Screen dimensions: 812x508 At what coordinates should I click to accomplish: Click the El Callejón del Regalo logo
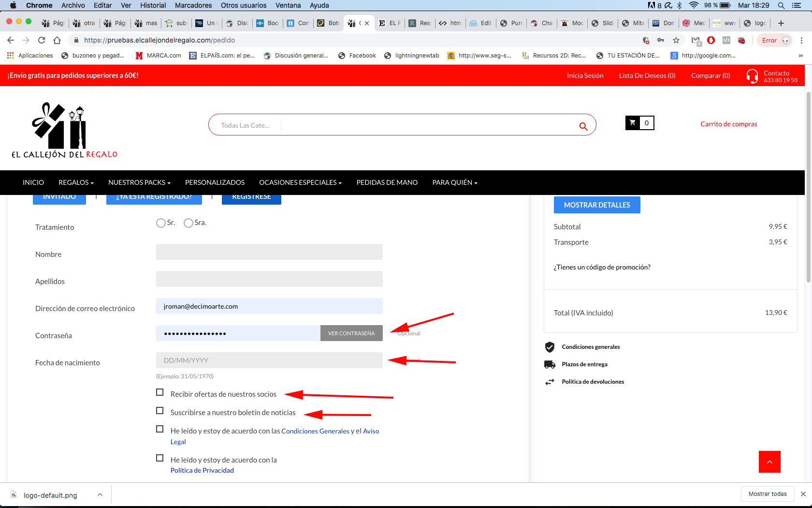point(65,130)
